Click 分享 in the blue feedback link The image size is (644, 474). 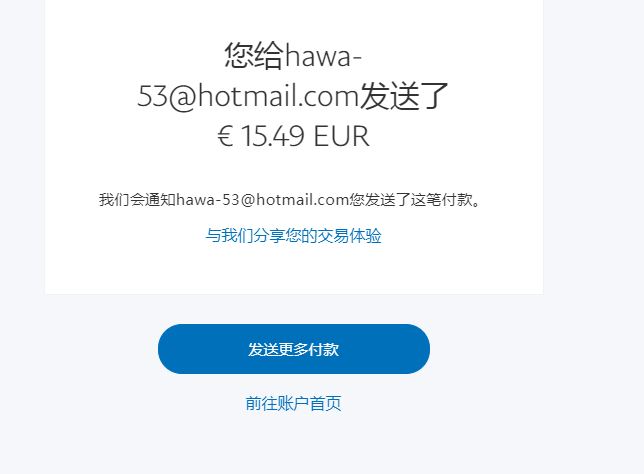click(269, 236)
